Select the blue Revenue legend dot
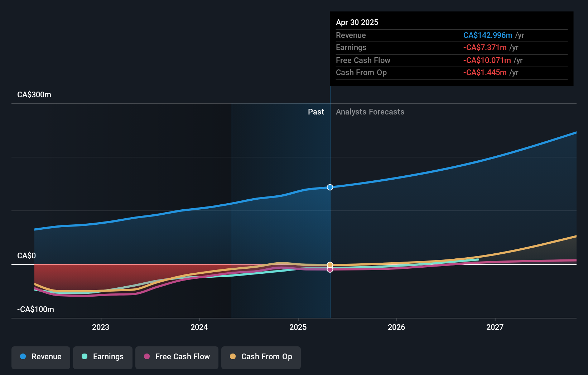This screenshot has height=375, width=588. click(x=23, y=357)
